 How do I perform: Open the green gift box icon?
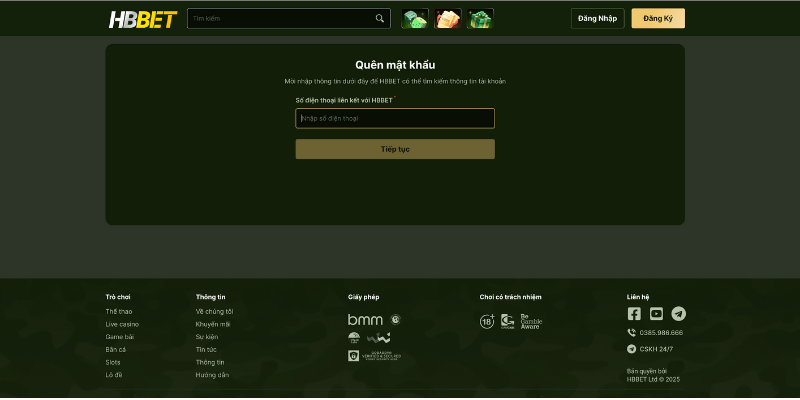click(480, 19)
